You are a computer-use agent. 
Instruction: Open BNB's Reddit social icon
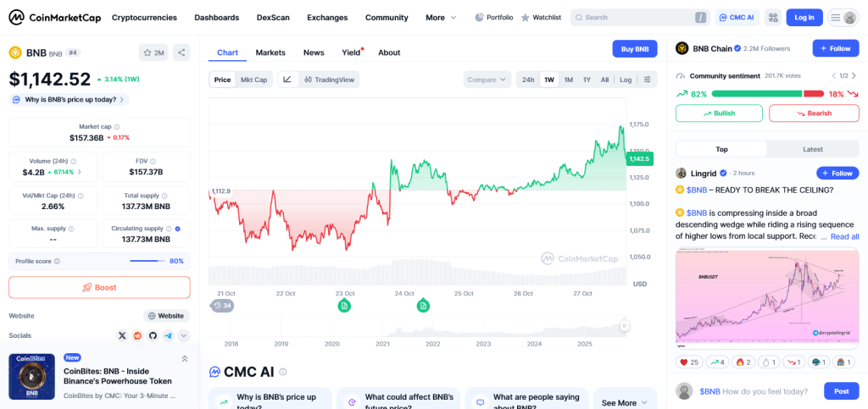click(x=137, y=336)
